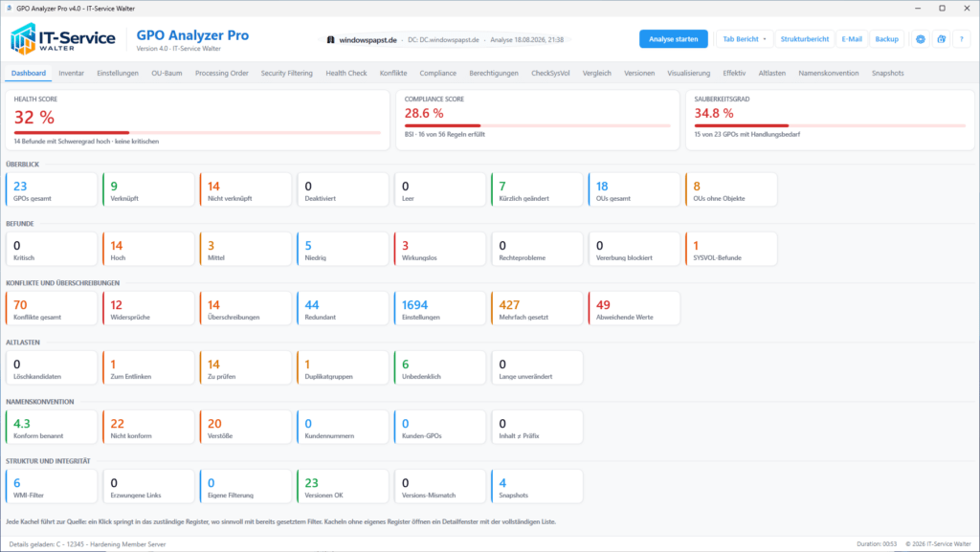Open the Widersprüche tile
The height and width of the screenshot is (552, 980).
point(148,308)
